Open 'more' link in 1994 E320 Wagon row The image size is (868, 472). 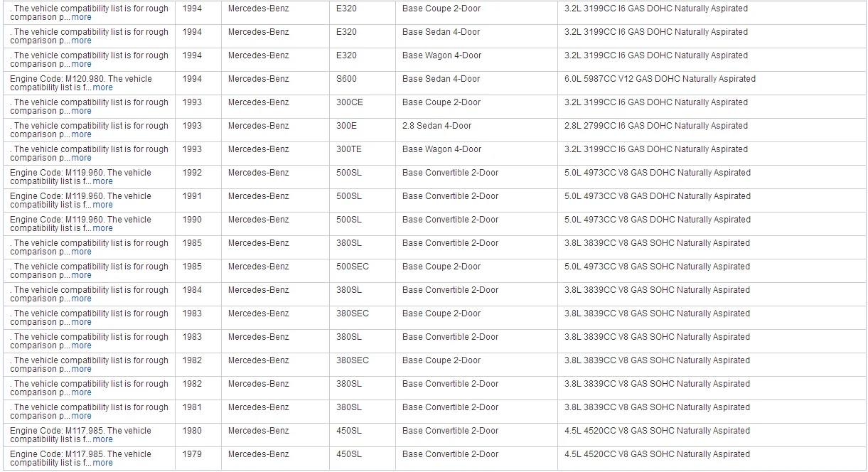click(81, 64)
